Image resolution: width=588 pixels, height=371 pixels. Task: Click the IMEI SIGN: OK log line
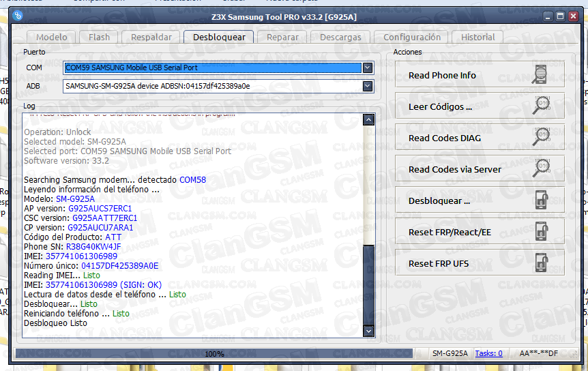93,285
